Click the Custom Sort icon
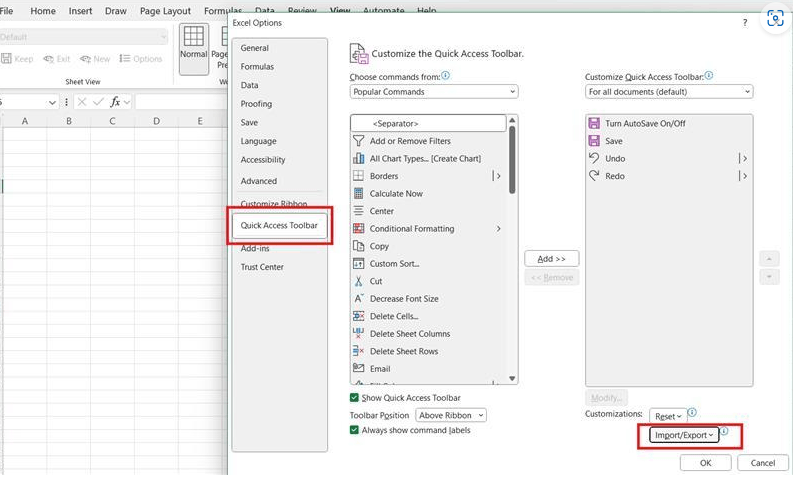The width and height of the screenshot is (793, 477). [358, 264]
